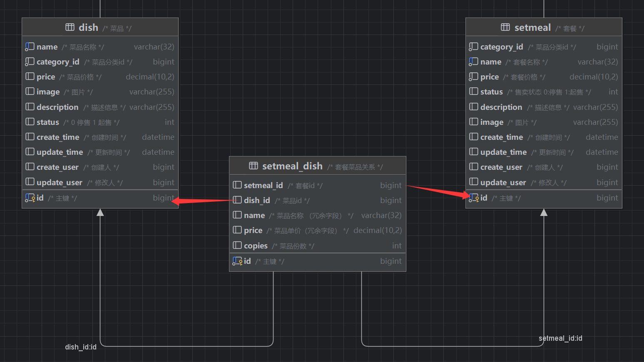Viewport: 644px width, 362px height.
Task: Select the dish_id:id relationship label
Action: [81, 347]
